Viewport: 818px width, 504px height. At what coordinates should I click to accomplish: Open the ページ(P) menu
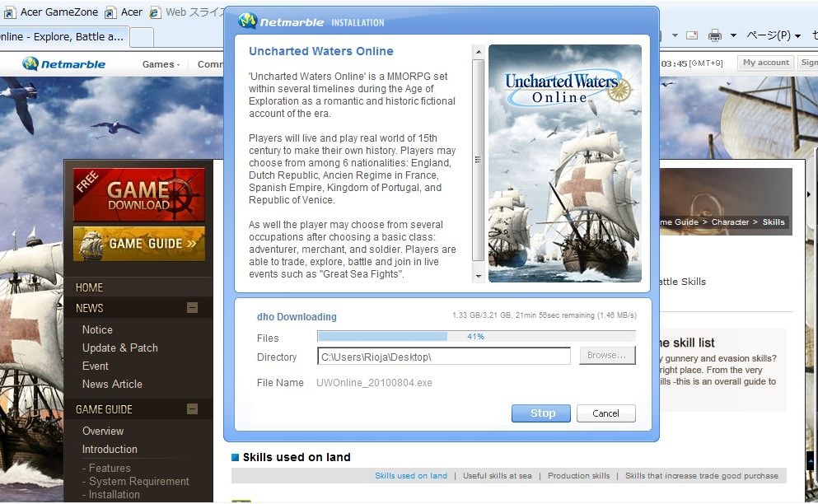[773, 35]
